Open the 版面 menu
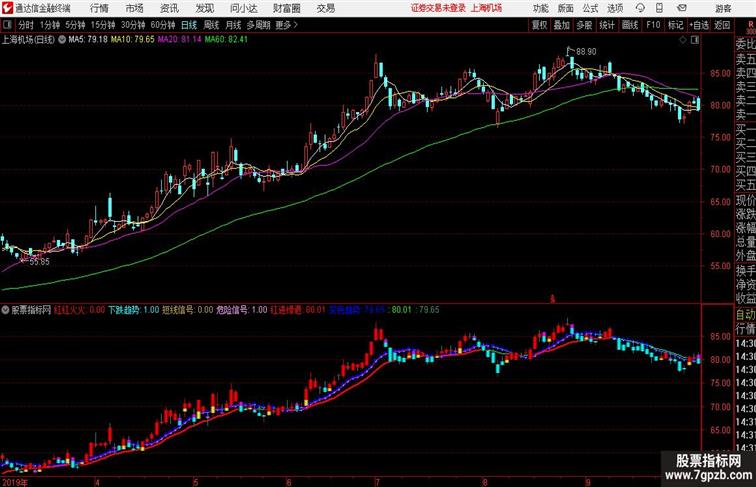This screenshot has width=756, height=487. point(566,8)
